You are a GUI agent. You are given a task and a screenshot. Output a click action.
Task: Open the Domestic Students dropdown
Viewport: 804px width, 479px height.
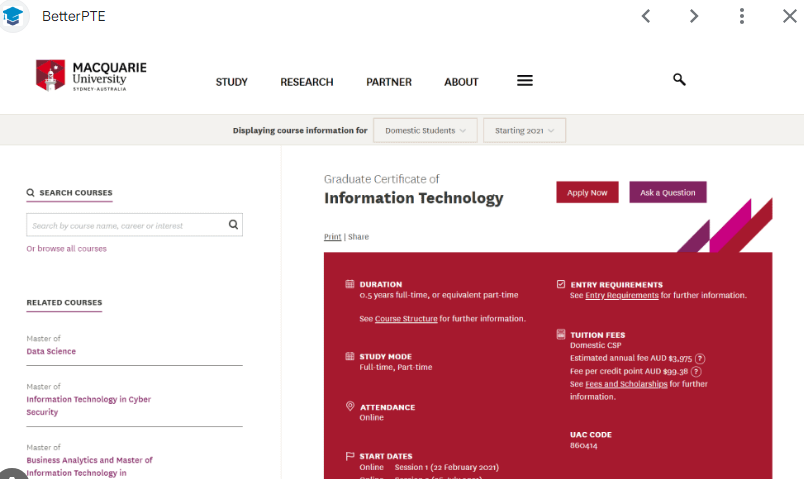[x=425, y=130]
